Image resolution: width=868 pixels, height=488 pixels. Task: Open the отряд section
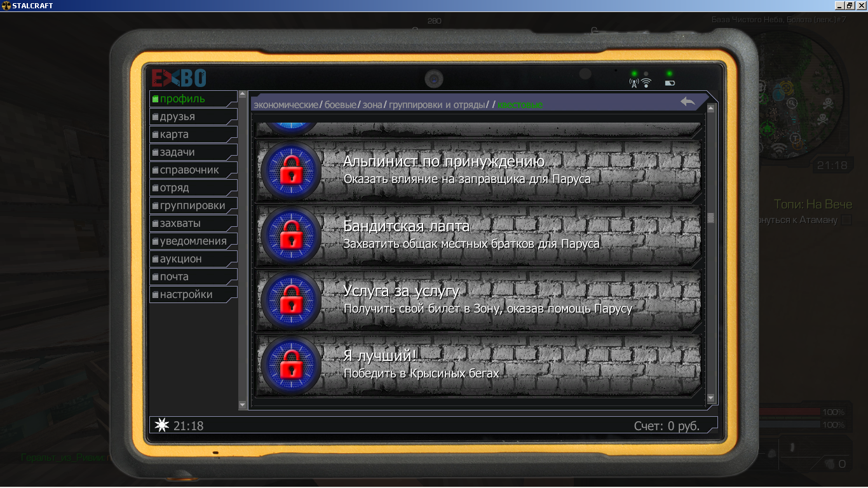coord(193,188)
